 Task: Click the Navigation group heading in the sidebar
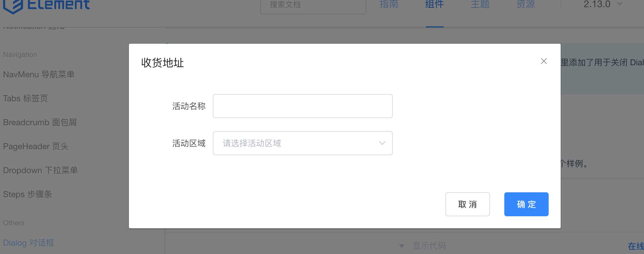point(20,55)
